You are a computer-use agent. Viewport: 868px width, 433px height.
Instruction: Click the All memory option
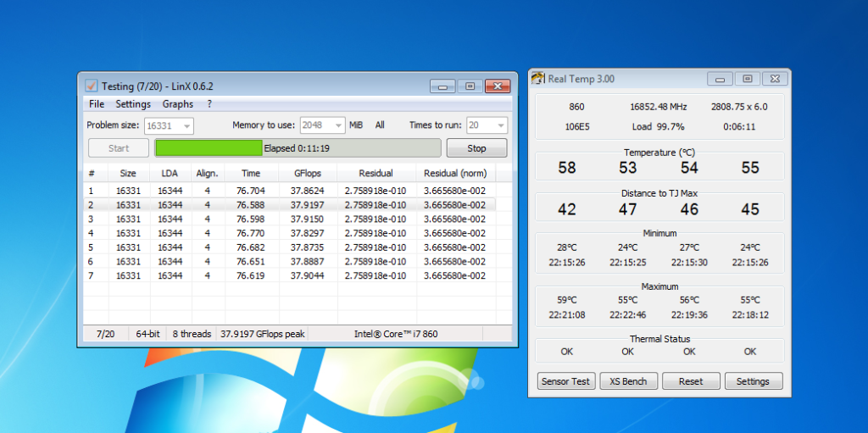point(380,125)
